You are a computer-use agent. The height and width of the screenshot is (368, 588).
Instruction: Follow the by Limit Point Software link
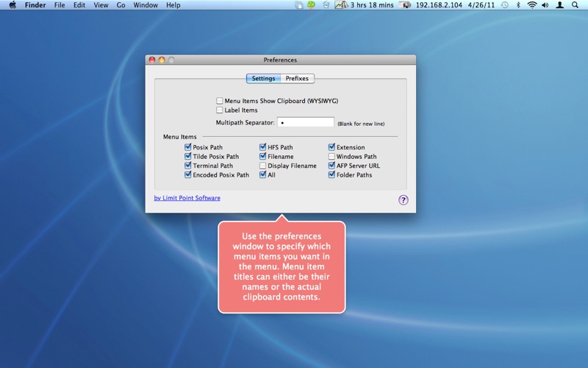187,198
